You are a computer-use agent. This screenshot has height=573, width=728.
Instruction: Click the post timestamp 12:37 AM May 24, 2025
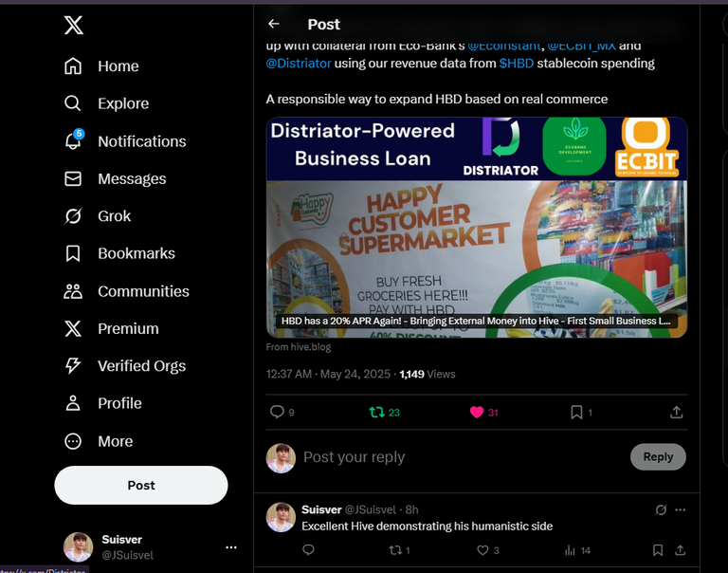[x=328, y=374]
